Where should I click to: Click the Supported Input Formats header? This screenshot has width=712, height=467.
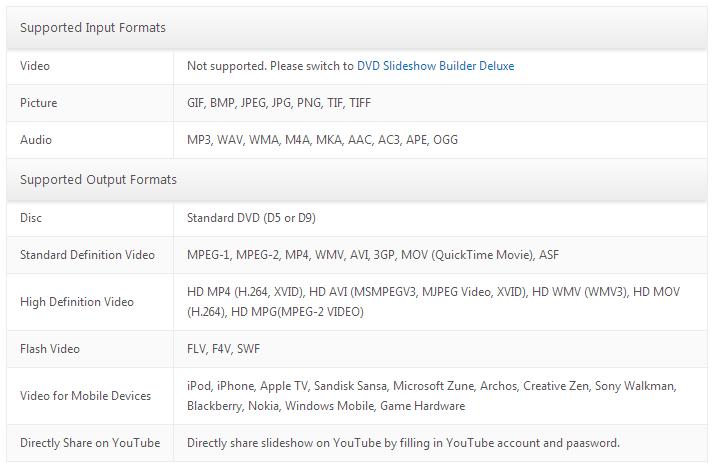click(x=93, y=28)
